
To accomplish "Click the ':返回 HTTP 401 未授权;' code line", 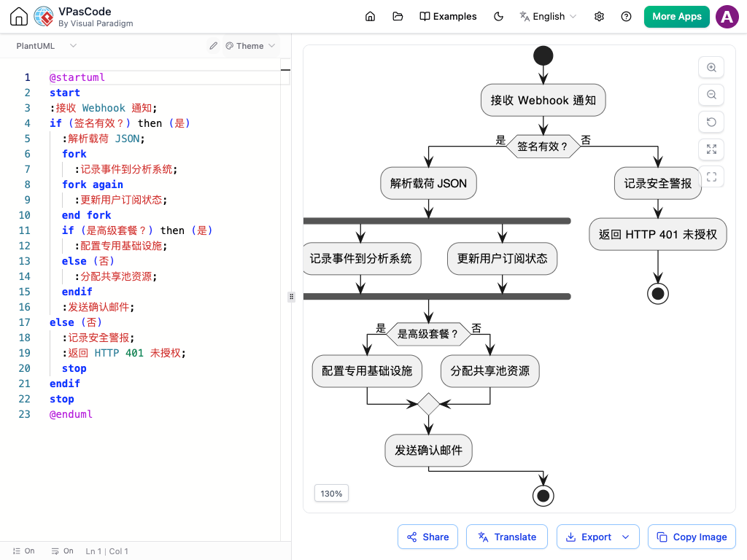I will click(x=124, y=353).
